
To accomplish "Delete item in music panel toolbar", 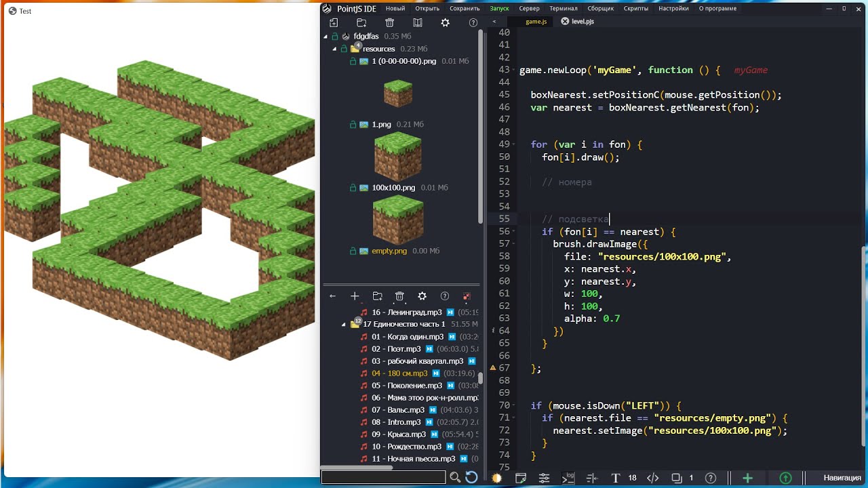I will point(399,296).
